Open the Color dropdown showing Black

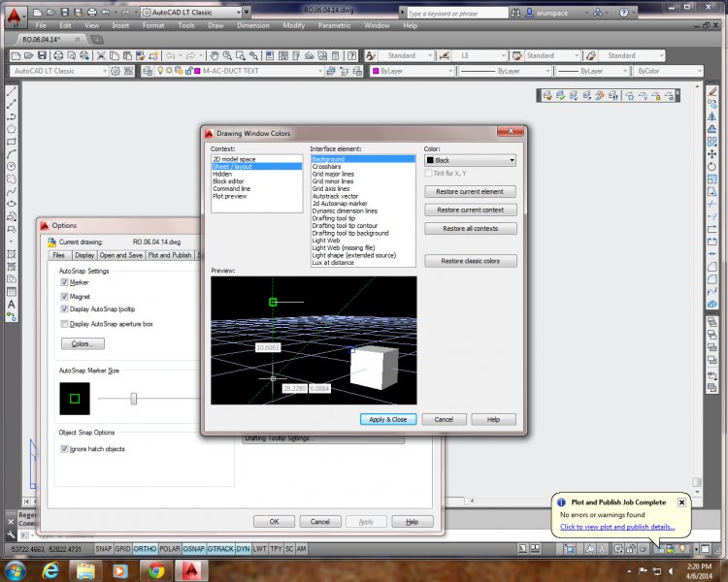470,160
